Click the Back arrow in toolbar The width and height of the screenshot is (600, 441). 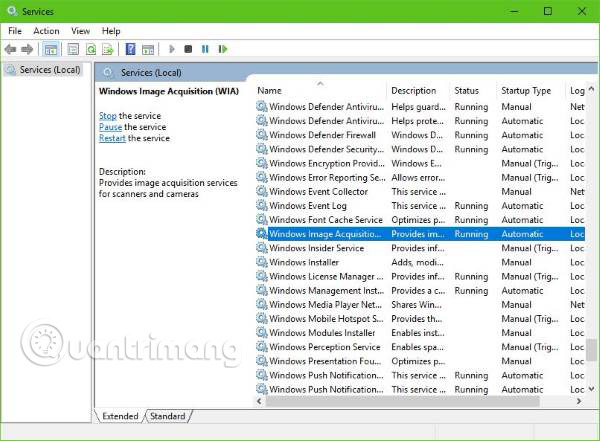pos(10,49)
